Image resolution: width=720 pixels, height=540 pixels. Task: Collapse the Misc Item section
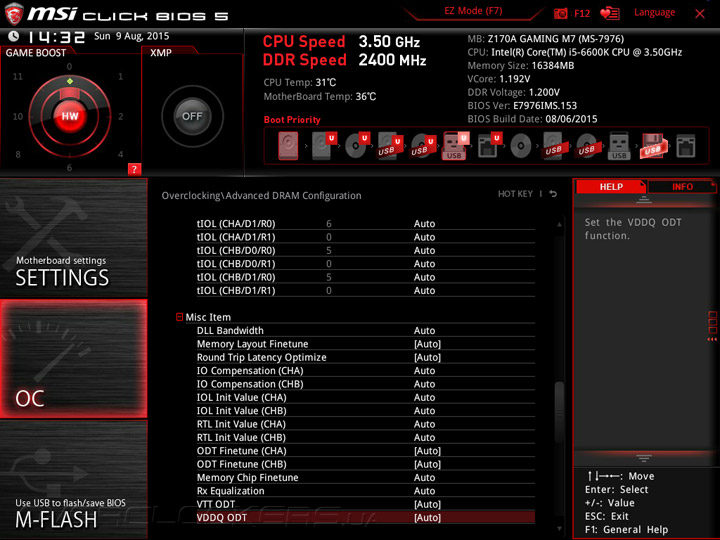[x=180, y=317]
